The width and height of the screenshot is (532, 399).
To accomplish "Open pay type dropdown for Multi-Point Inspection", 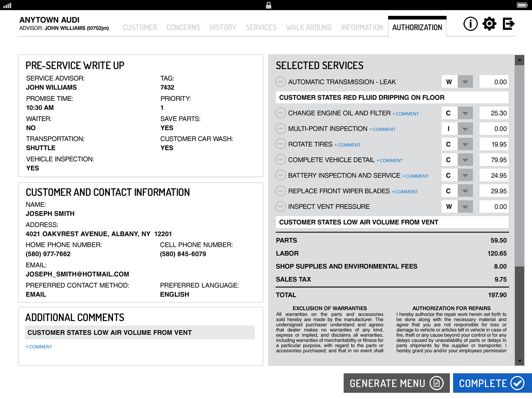I will tap(465, 129).
